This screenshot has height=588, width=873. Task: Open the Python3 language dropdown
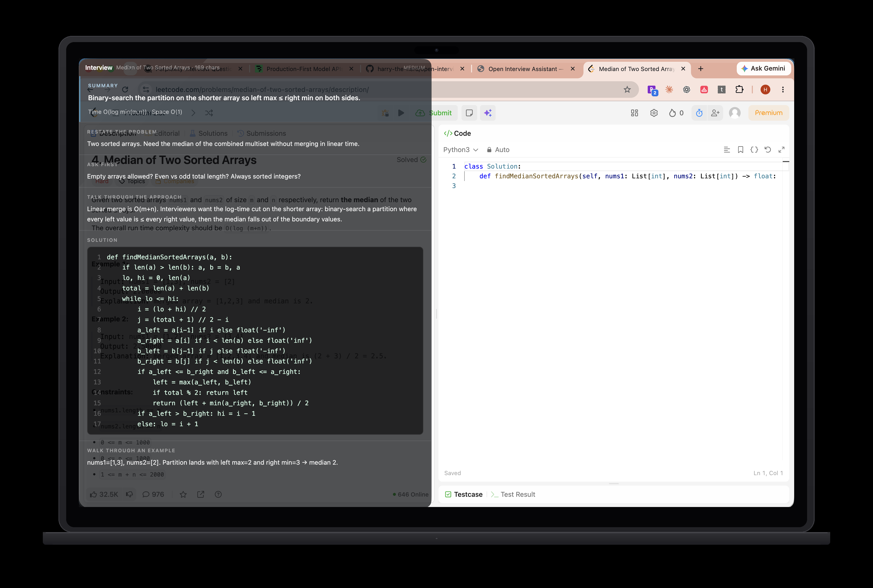coord(461,150)
